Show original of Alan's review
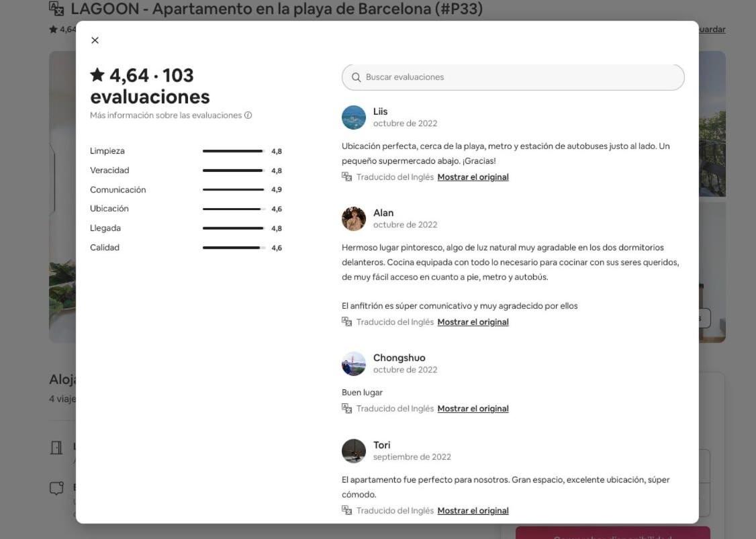The height and width of the screenshot is (539, 756). tap(473, 322)
